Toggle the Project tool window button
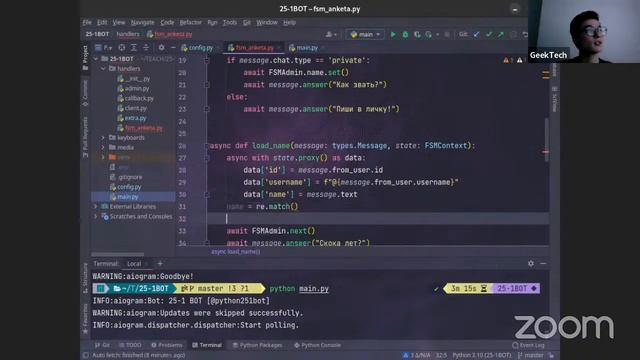Screen dimensions: 640x360 [x=85, y=58]
